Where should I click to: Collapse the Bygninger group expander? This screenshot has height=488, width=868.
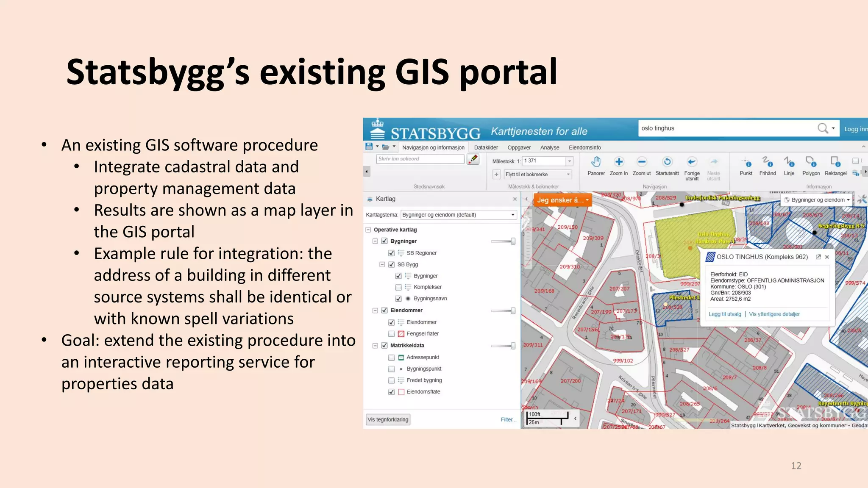(375, 241)
